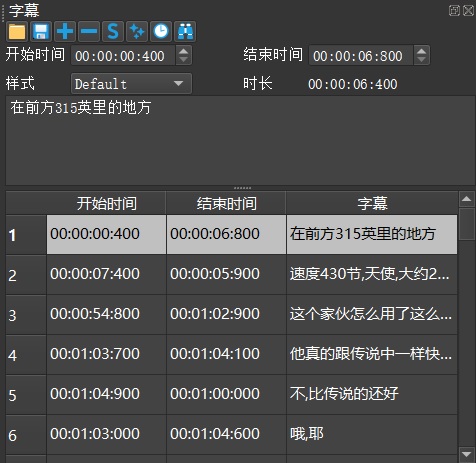Remove subtitle with minus icon
The height and width of the screenshot is (463, 476).
click(89, 32)
